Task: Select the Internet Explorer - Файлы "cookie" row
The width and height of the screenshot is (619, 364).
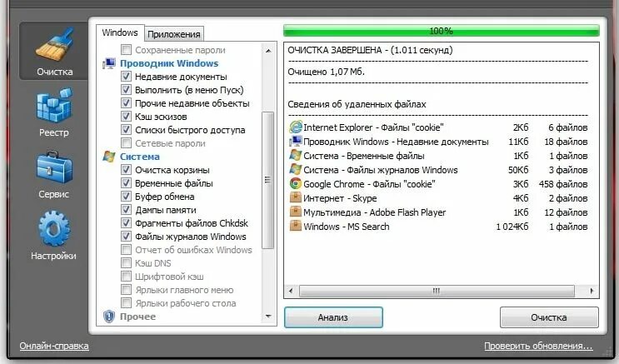Action: (438, 127)
